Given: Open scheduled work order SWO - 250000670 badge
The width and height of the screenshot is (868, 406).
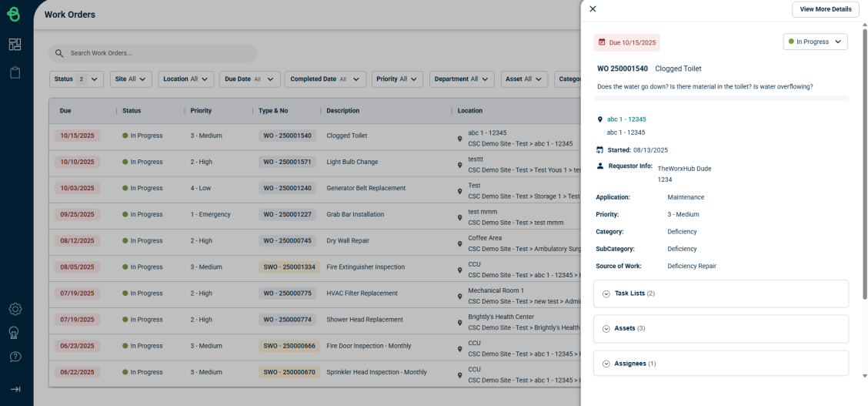Looking at the screenshot, I should pos(289,372).
